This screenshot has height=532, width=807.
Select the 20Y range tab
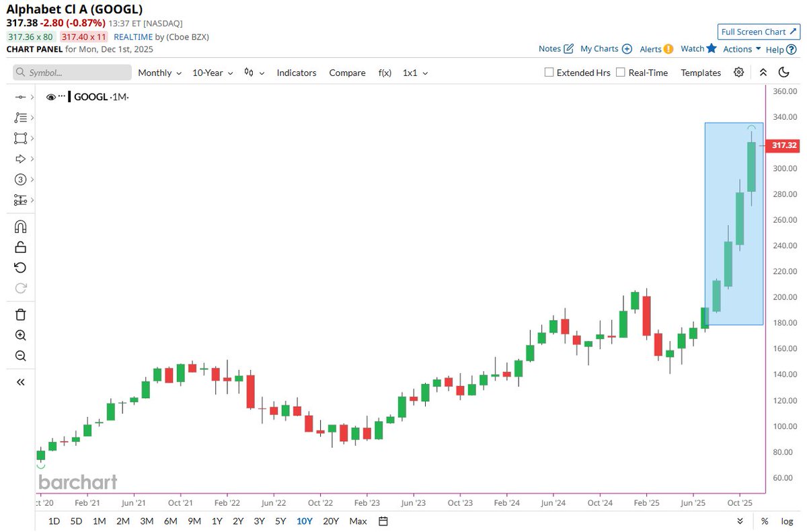[x=331, y=521]
